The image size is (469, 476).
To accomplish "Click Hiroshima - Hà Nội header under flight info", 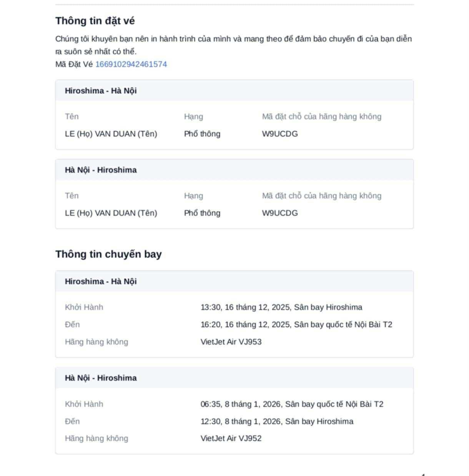I will tap(101, 281).
